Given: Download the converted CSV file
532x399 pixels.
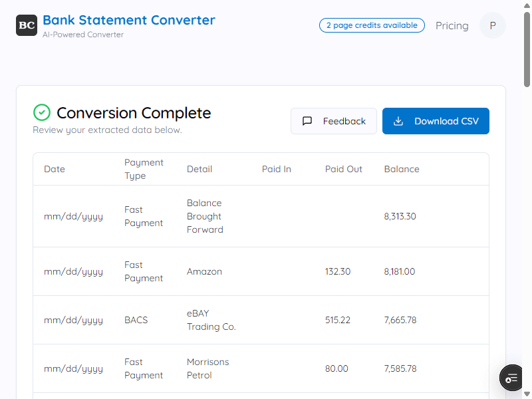Looking at the screenshot, I should coord(436,121).
